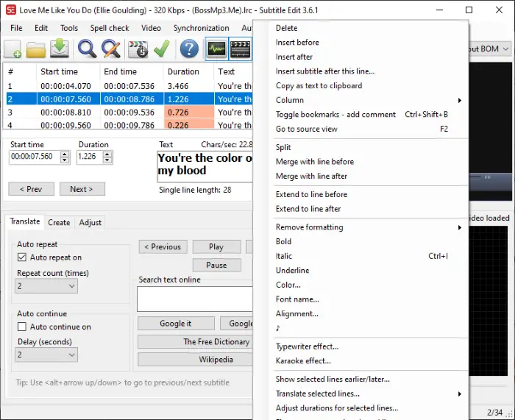This screenshot has width=515, height=420.
Task: Select Merge with line before
Action: (315, 162)
